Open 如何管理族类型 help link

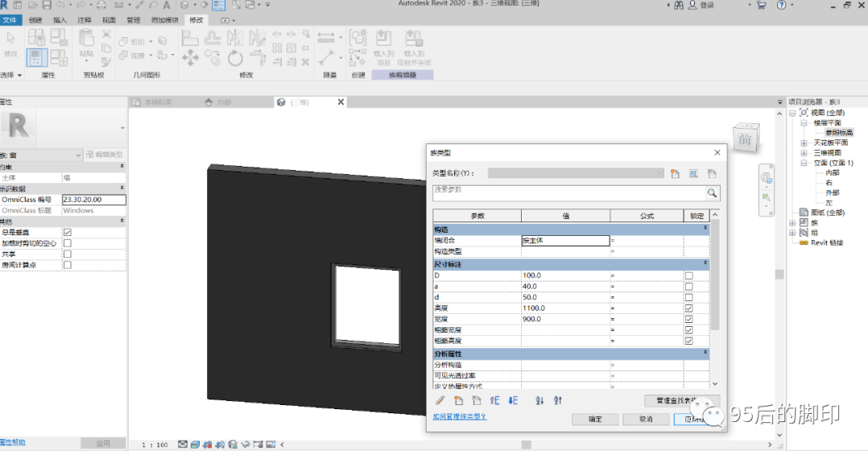[x=460, y=417]
